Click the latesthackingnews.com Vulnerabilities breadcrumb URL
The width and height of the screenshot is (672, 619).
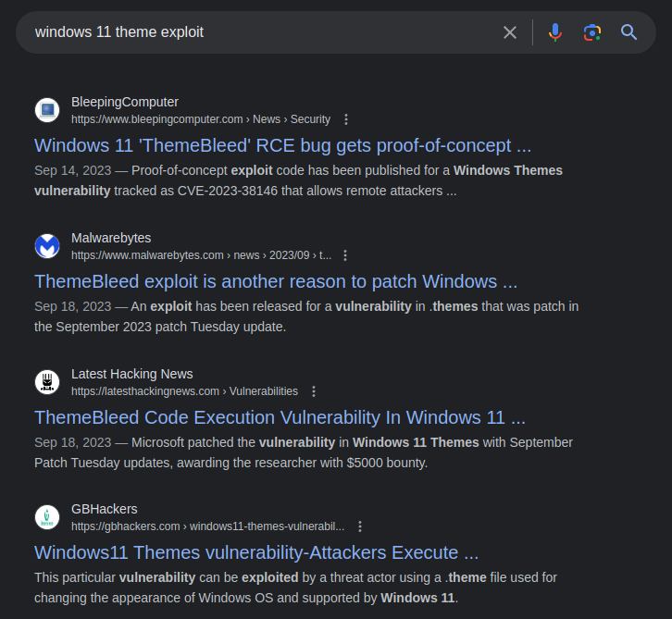pos(184,391)
